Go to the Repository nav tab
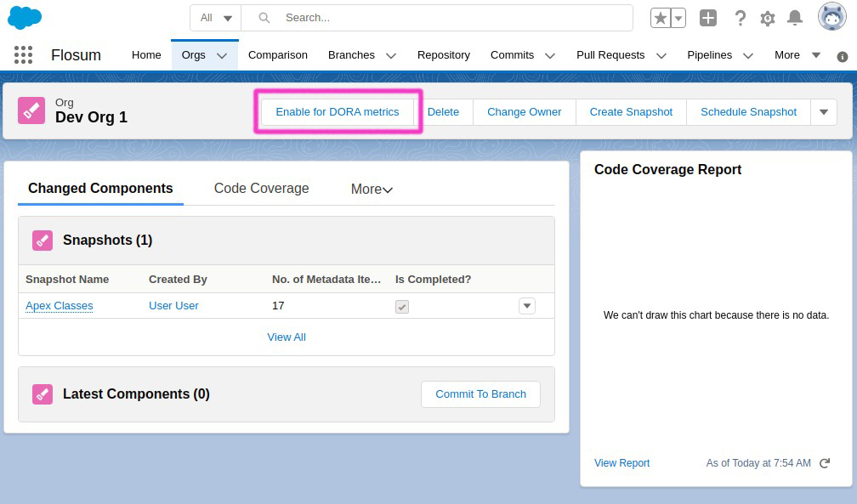Screen dimensions: 857x504 pos(443,55)
